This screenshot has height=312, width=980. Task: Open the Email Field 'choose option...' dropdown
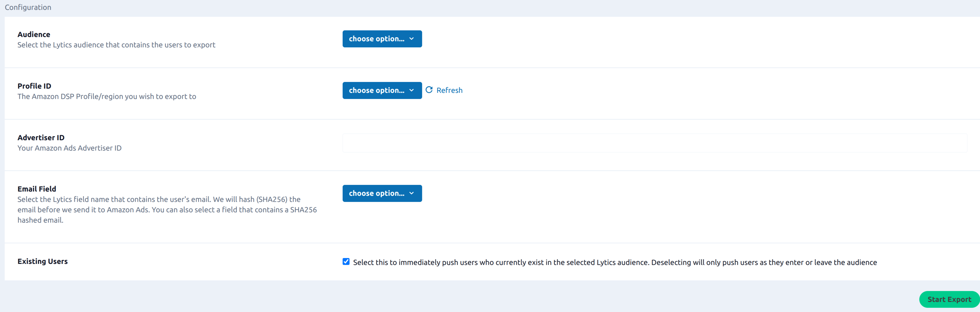pyautogui.click(x=376, y=193)
